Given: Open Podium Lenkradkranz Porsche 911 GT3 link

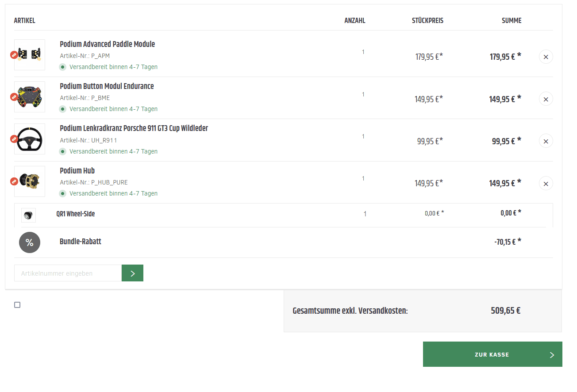Looking at the screenshot, I should click(x=134, y=128).
